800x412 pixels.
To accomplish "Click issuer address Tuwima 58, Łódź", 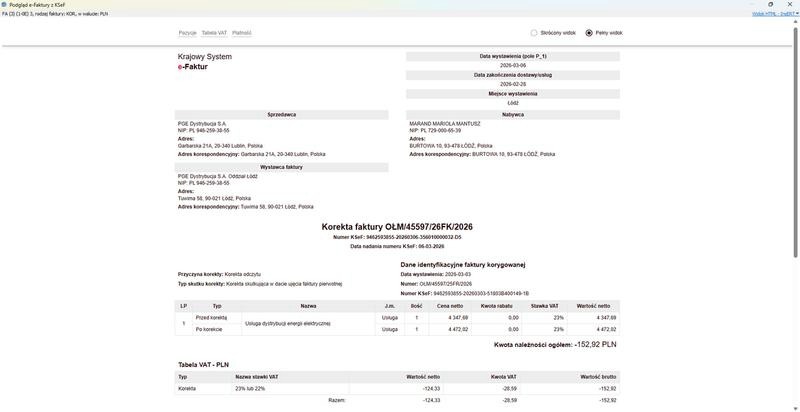I will click(214, 198).
